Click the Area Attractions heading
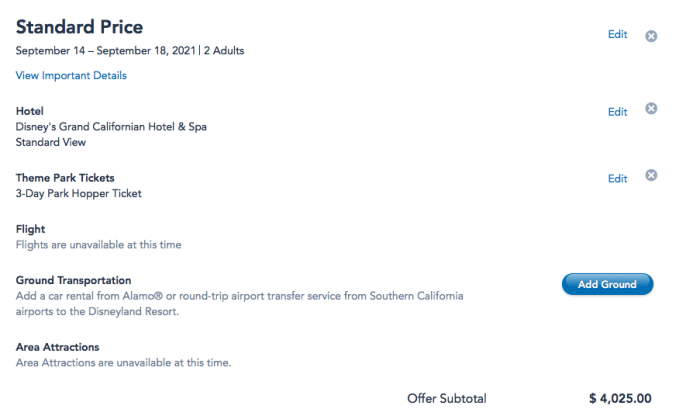 [x=57, y=347]
